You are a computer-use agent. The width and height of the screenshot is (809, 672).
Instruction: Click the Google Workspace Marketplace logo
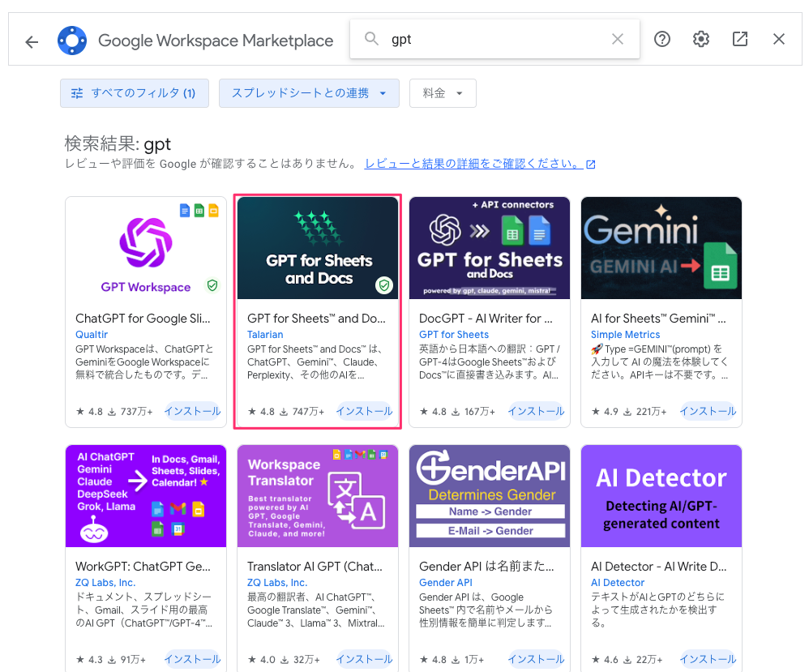point(72,41)
